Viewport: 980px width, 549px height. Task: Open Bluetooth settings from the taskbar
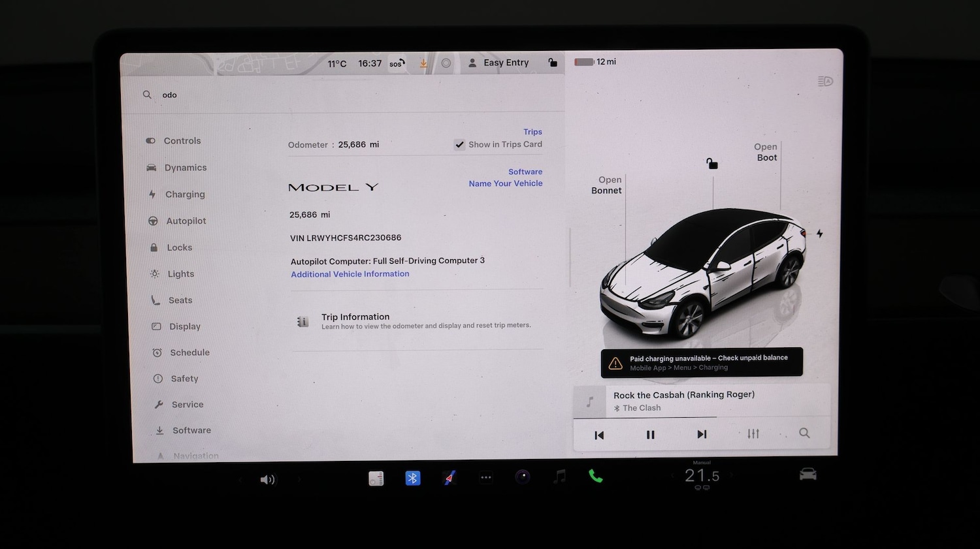412,478
